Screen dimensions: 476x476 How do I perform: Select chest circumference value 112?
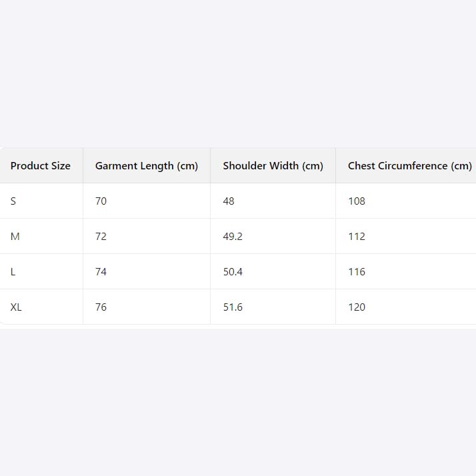(x=357, y=237)
